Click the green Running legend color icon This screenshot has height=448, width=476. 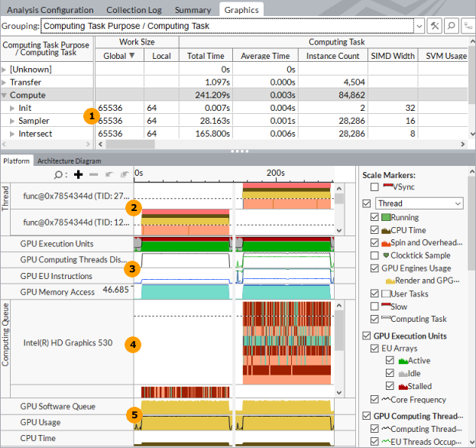pyautogui.click(x=386, y=218)
